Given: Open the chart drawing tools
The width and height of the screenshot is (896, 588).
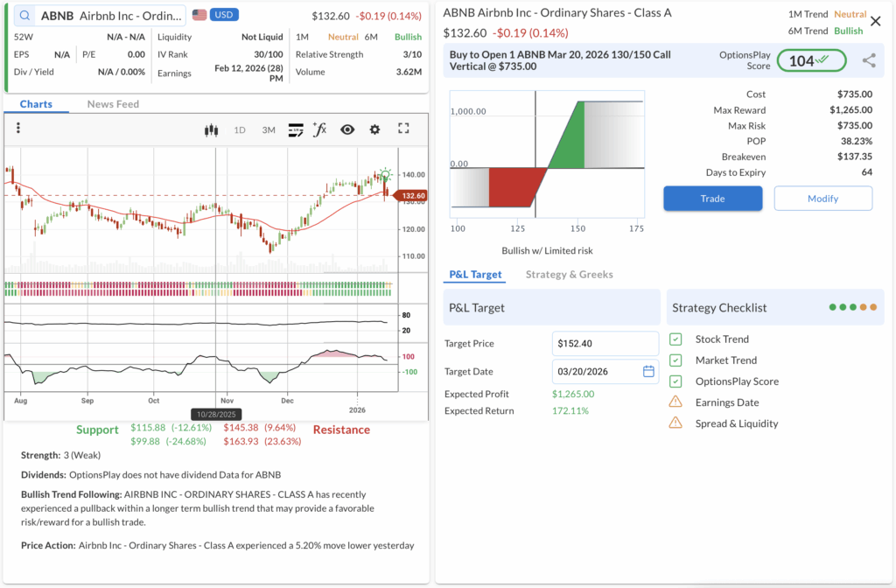Looking at the screenshot, I should (x=296, y=129).
